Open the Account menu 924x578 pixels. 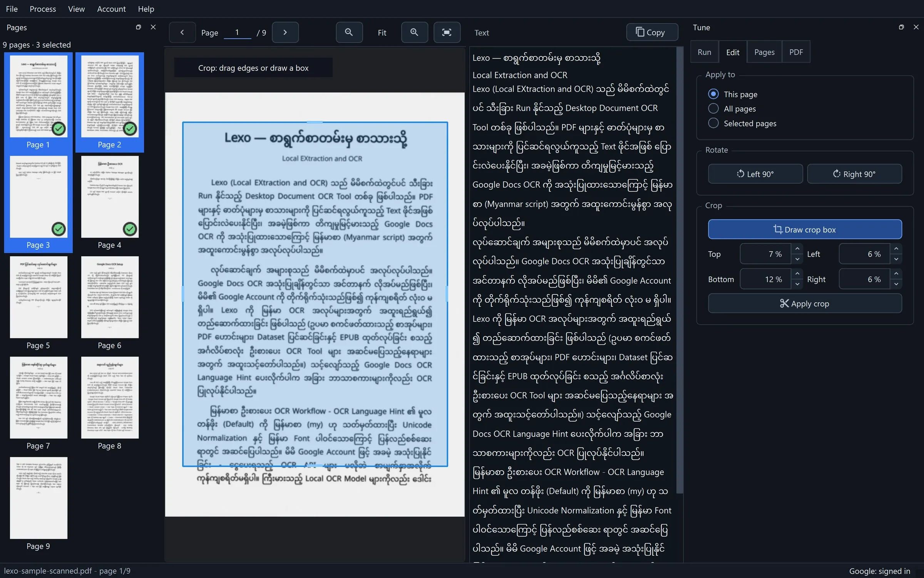(111, 8)
